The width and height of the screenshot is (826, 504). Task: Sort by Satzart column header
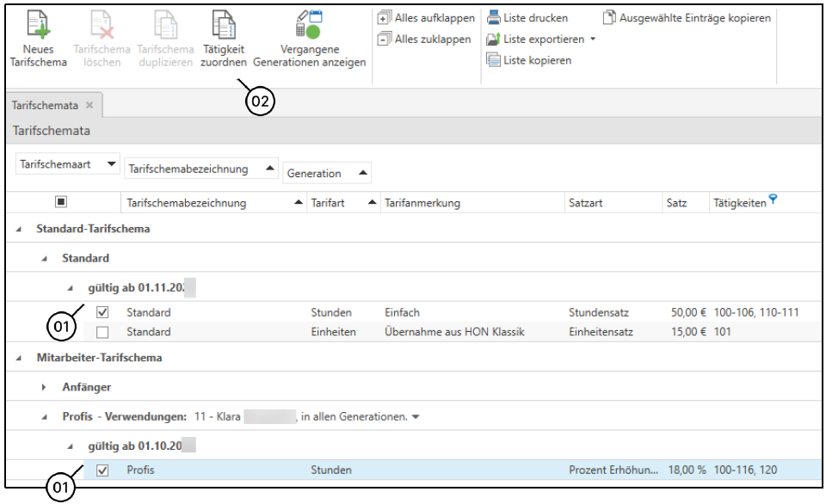tap(585, 204)
